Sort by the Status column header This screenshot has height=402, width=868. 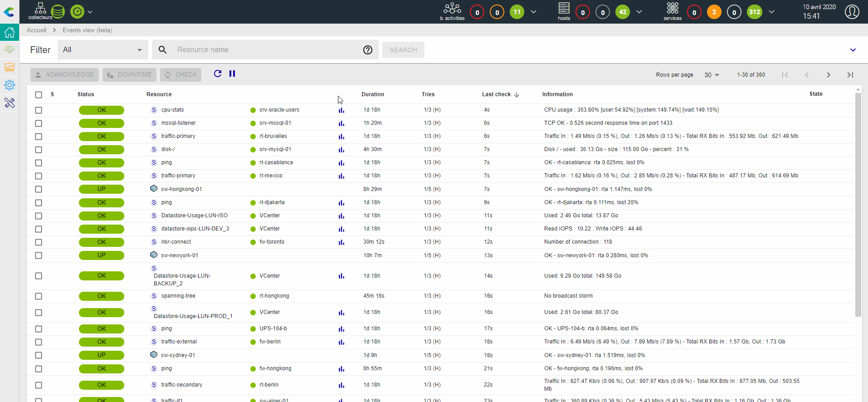point(86,94)
